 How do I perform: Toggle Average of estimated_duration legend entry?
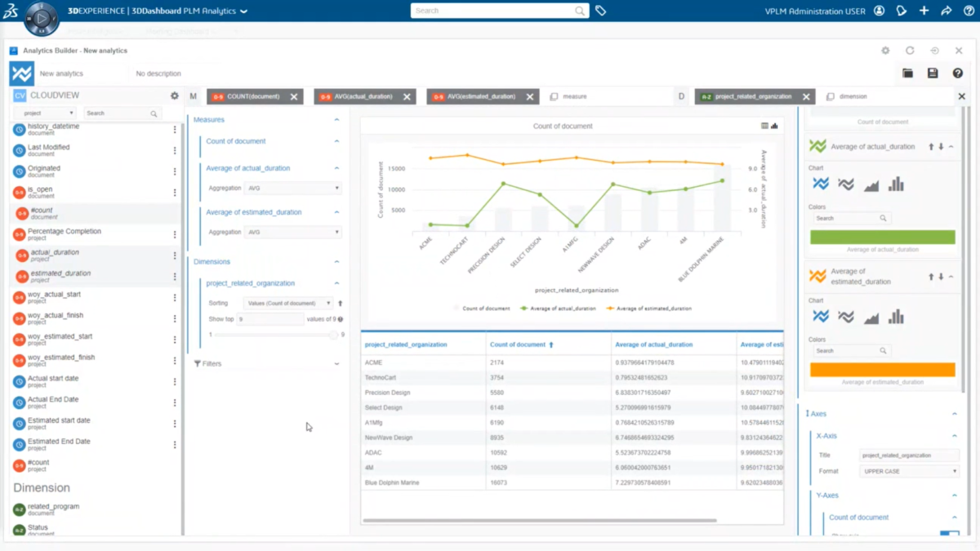pos(648,309)
